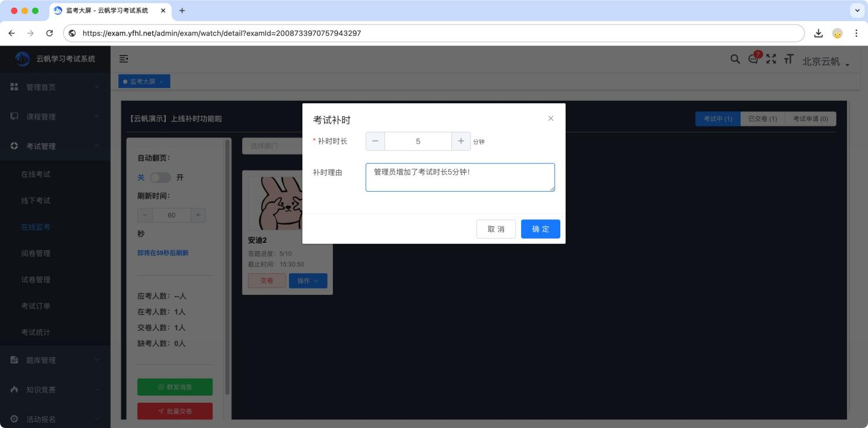Open the search icon in top bar
Viewport: 868px width, 428px height.
pos(735,59)
